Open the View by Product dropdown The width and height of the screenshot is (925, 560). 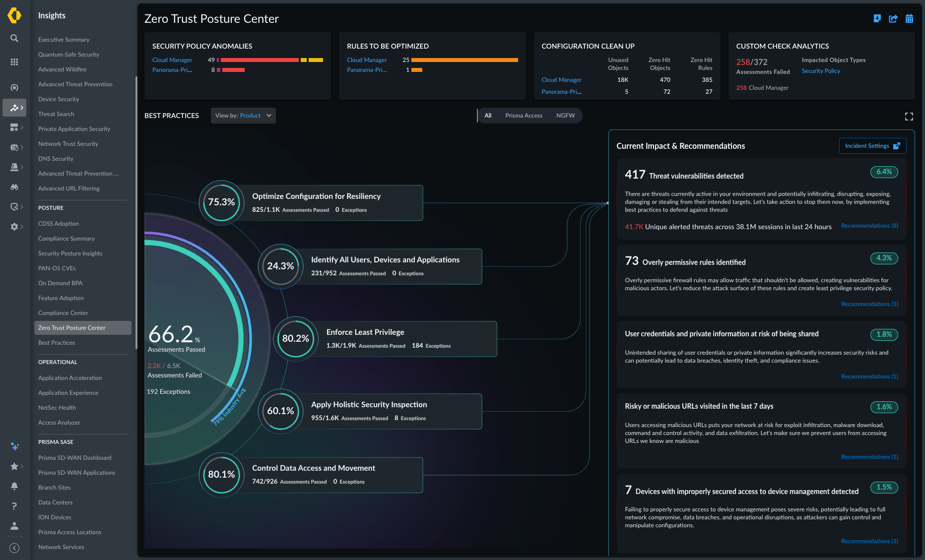pyautogui.click(x=243, y=116)
